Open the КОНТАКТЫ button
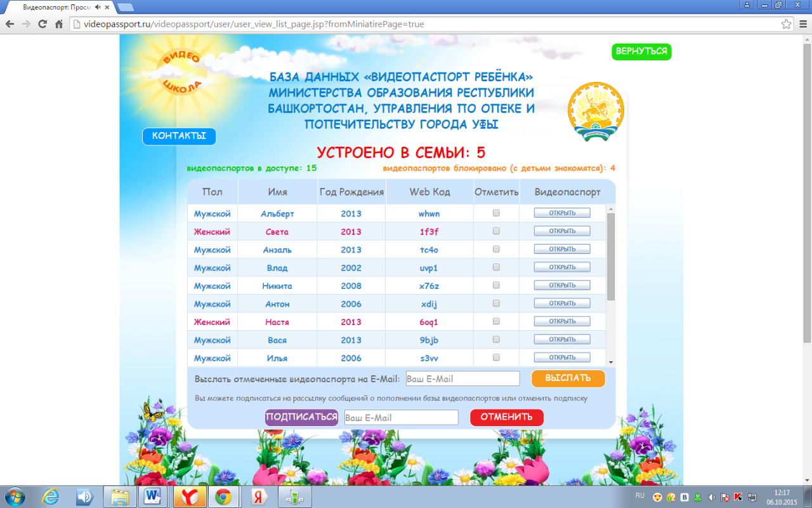This screenshot has width=812, height=508. click(x=179, y=137)
